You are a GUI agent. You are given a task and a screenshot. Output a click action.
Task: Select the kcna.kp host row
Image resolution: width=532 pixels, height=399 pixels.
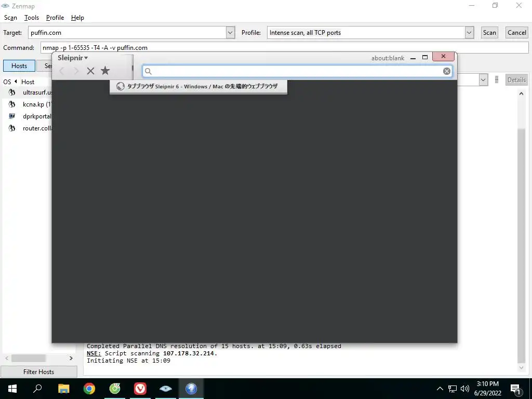27,104
